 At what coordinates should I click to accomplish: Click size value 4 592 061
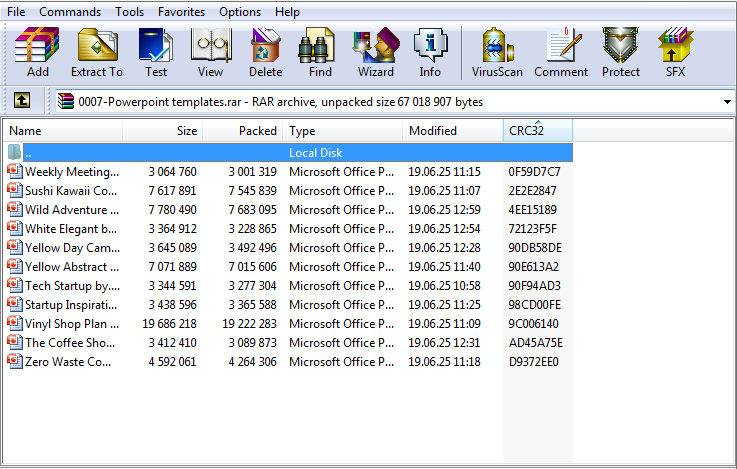172,362
